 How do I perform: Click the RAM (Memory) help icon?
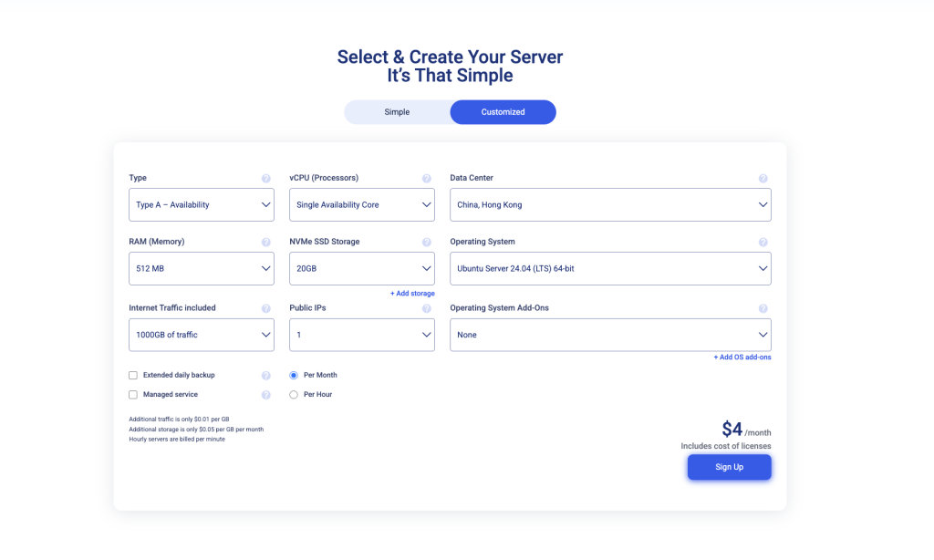(265, 242)
